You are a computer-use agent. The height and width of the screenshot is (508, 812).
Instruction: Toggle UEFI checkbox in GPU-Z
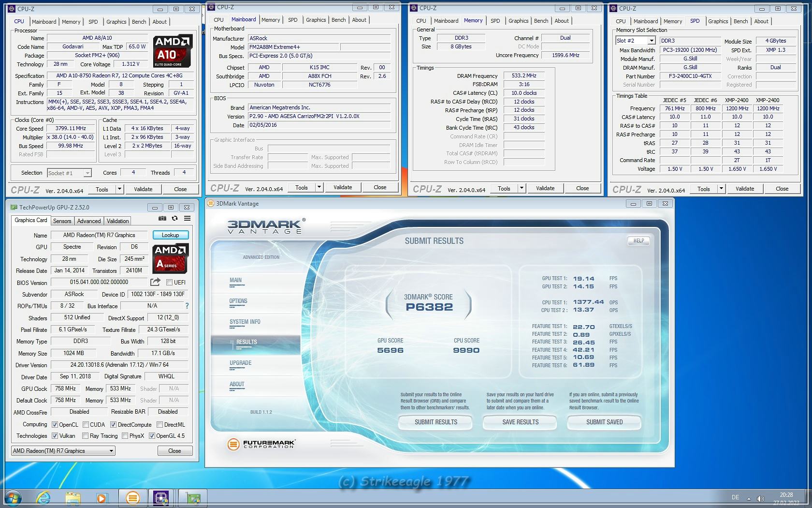pyautogui.click(x=169, y=282)
